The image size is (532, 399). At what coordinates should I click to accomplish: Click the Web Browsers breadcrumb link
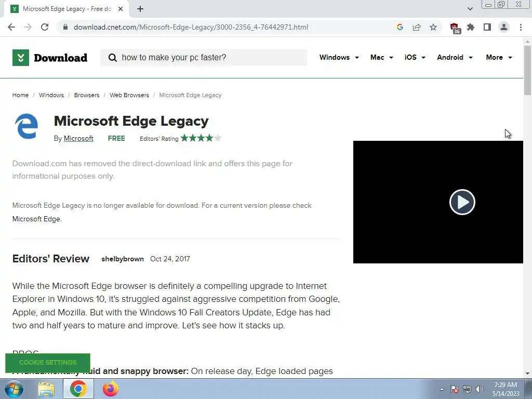tap(129, 96)
